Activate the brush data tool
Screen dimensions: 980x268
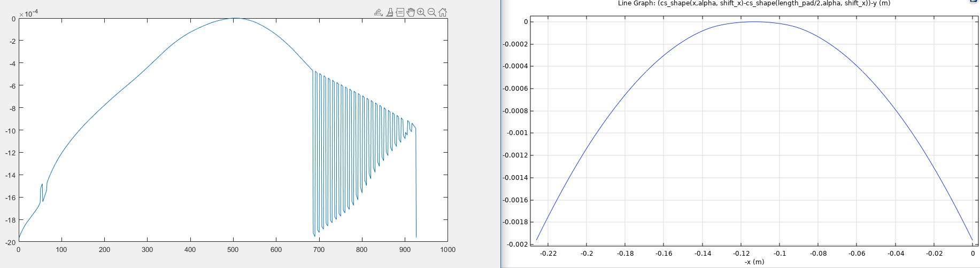tap(390, 12)
